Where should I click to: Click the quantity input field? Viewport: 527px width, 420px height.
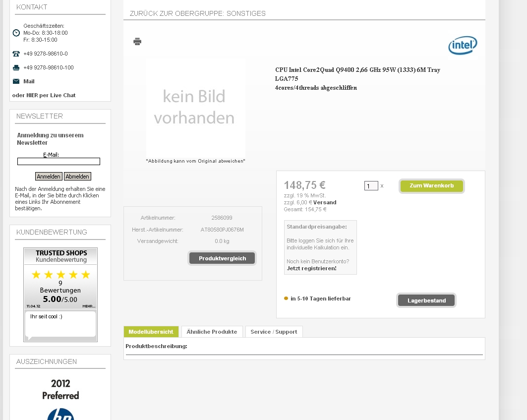point(371,185)
